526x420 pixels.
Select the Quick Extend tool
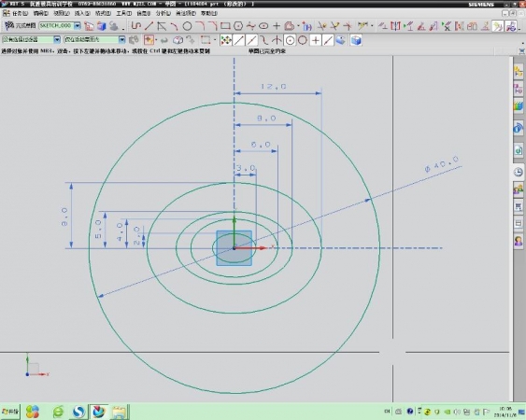334,26
